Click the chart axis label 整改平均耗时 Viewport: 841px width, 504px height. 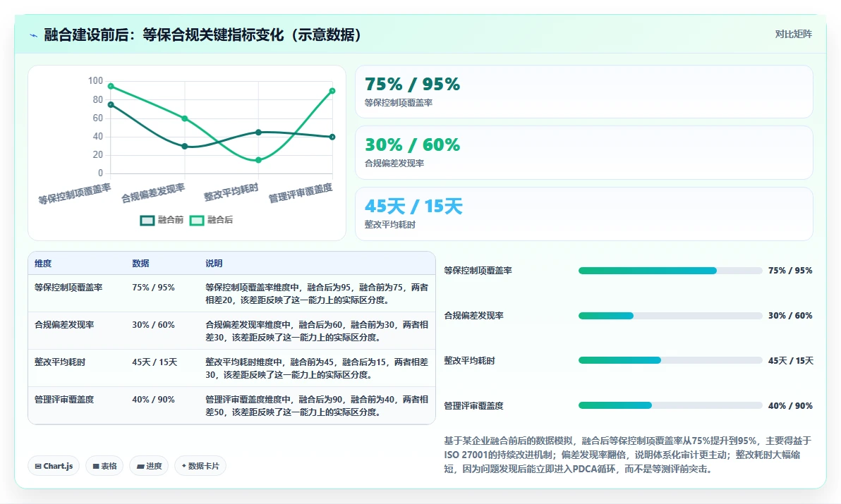point(231,192)
